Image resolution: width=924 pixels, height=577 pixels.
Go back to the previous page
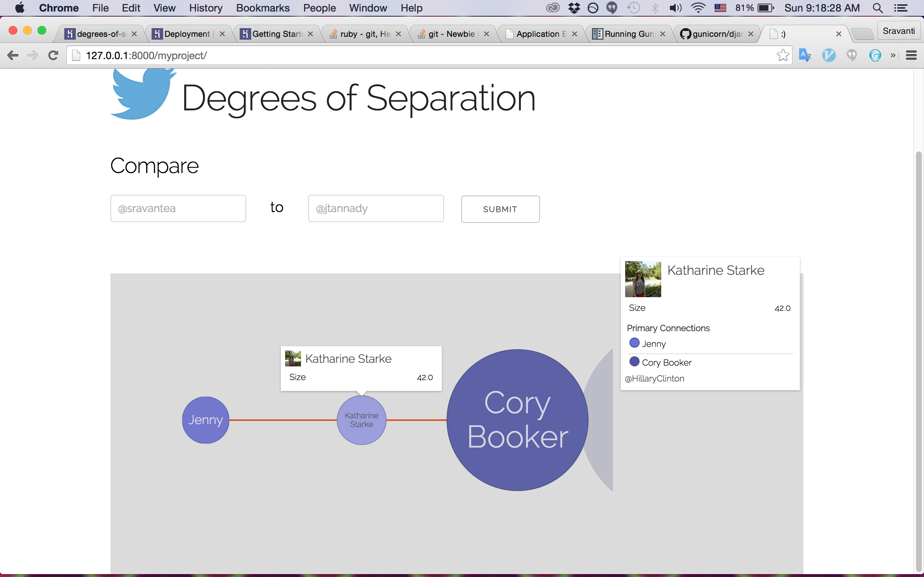coord(13,56)
